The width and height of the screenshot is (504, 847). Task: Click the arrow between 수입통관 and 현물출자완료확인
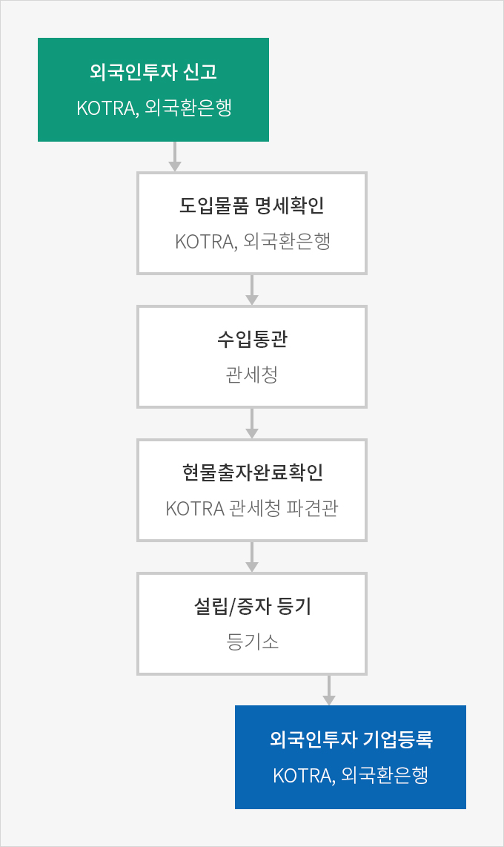[x=252, y=423]
